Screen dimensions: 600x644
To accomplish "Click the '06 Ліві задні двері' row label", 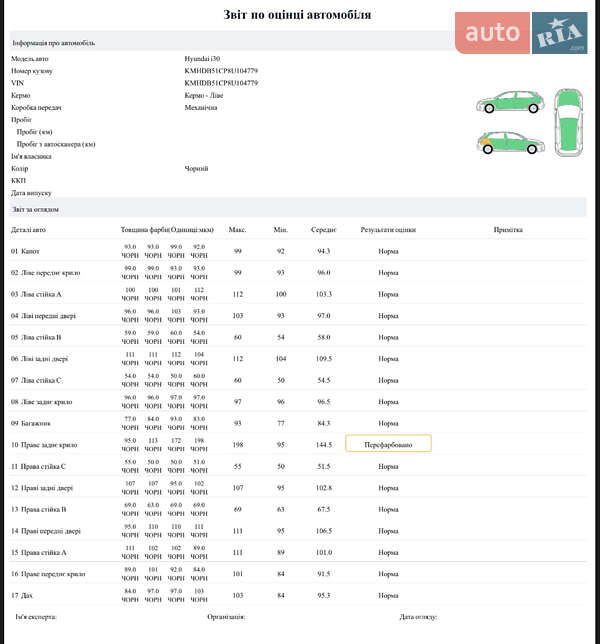I will 39,359.
